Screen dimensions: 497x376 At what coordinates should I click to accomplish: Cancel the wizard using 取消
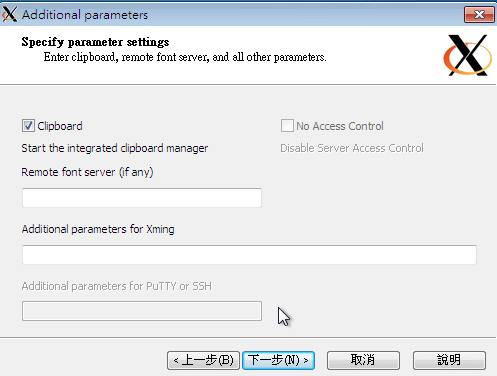click(363, 360)
